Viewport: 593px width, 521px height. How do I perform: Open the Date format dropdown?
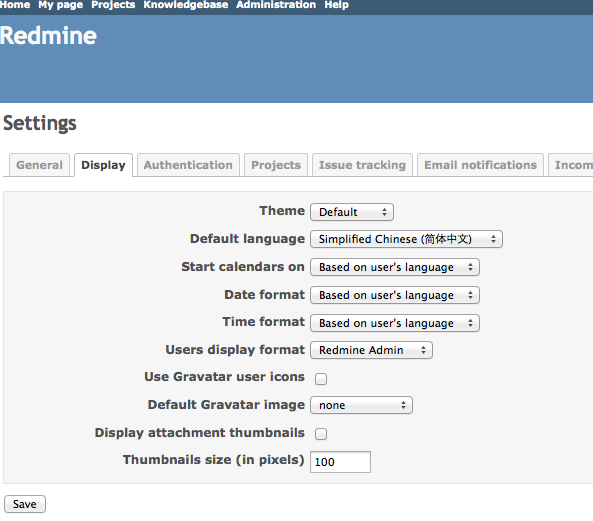click(395, 295)
